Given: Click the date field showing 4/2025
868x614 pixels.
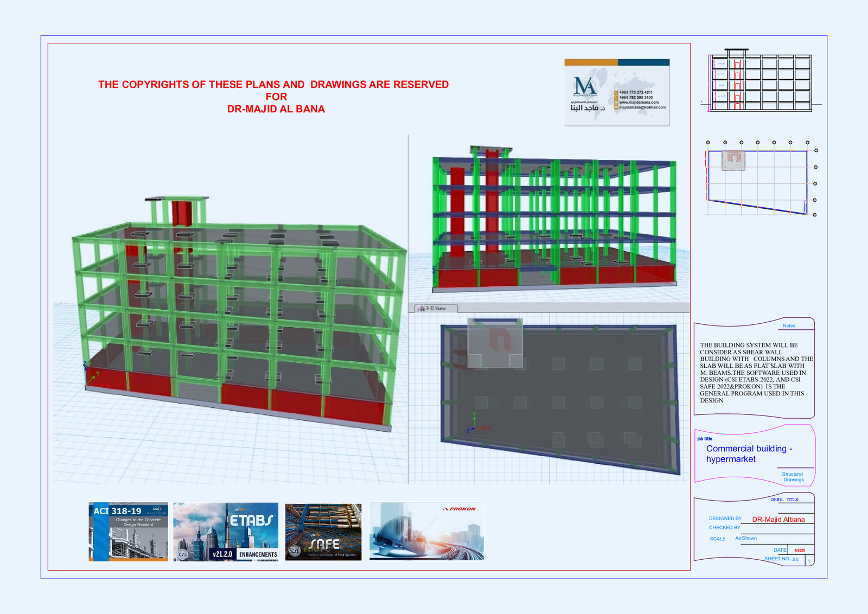Looking at the screenshot, I should coord(800,550).
